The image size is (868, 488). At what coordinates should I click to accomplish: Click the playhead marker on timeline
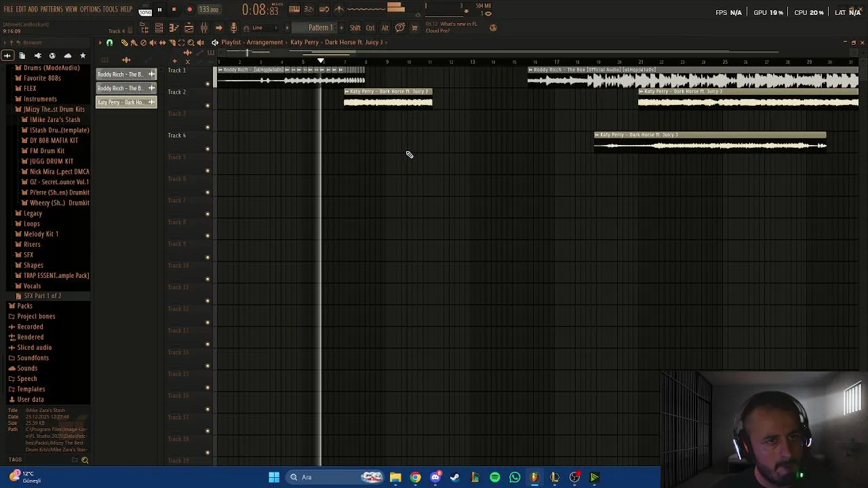click(x=321, y=62)
